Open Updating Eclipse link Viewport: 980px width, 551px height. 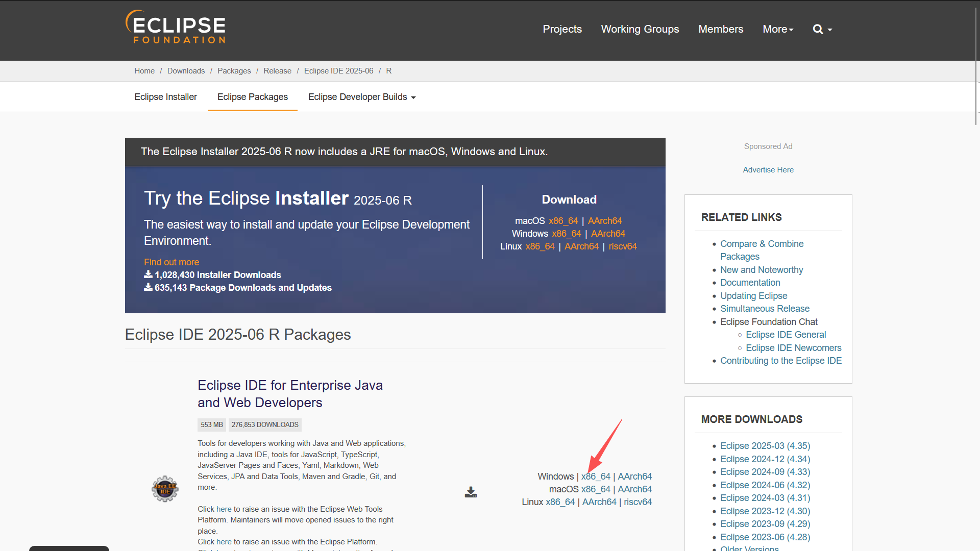click(x=753, y=296)
